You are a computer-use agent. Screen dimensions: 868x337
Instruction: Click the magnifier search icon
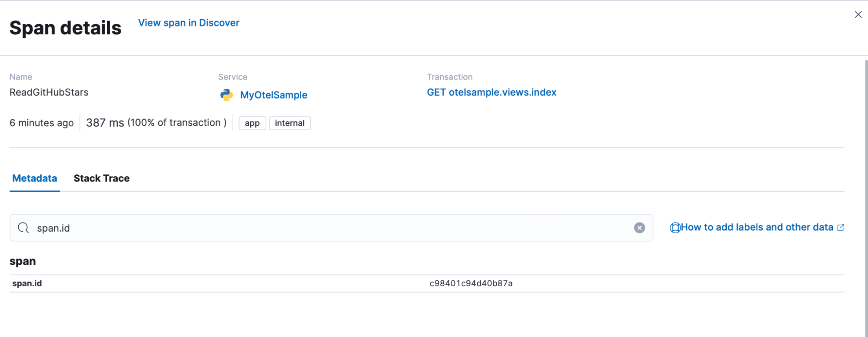(23, 228)
